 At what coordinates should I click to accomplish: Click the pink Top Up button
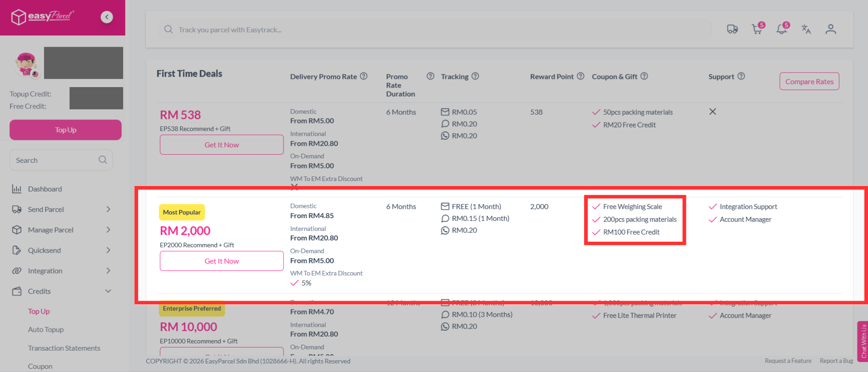(x=65, y=130)
